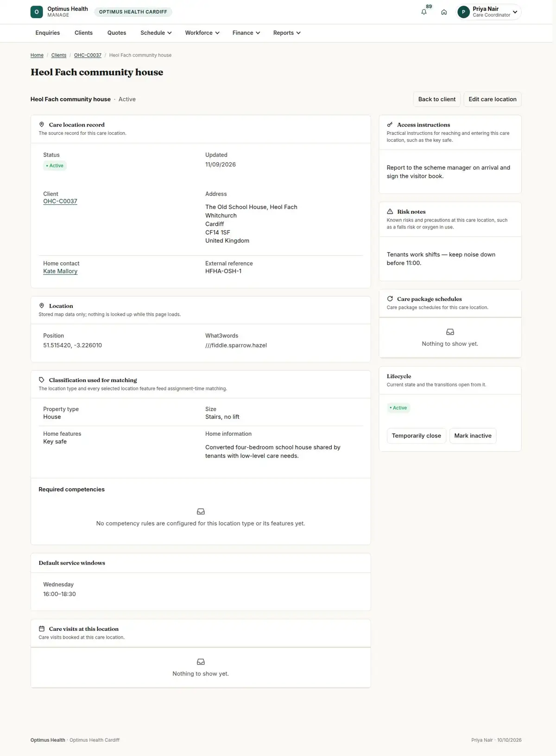Viewport: 556px width, 756px height.
Task: Open the user account chevron
Action: click(515, 12)
